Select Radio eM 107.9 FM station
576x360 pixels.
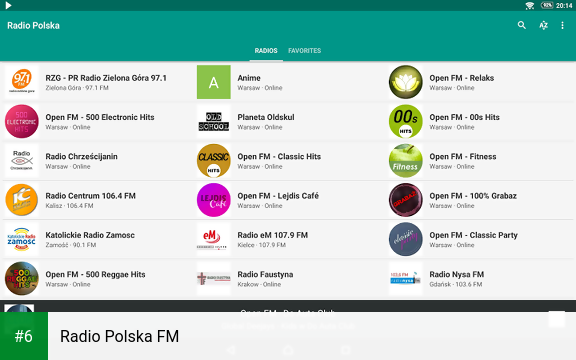point(273,235)
